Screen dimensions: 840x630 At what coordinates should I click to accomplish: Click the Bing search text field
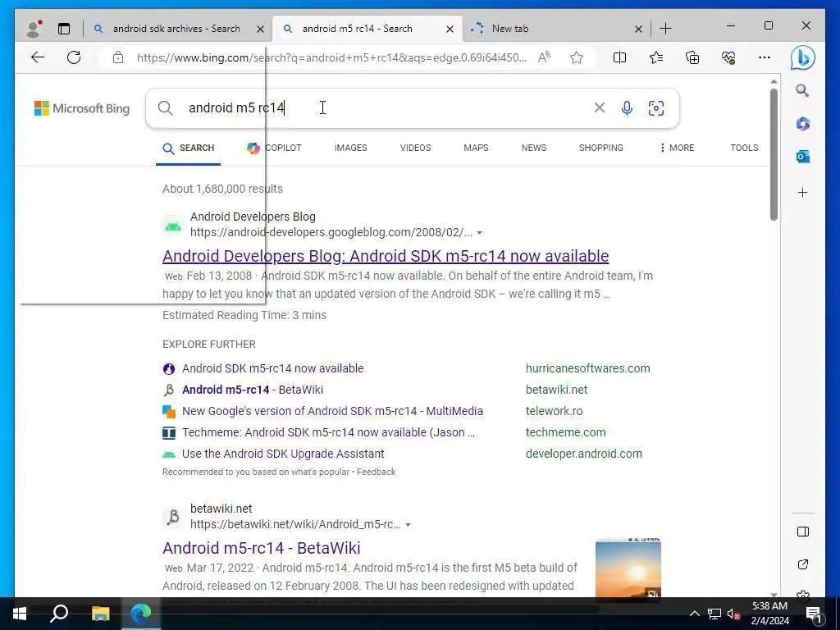click(386, 107)
